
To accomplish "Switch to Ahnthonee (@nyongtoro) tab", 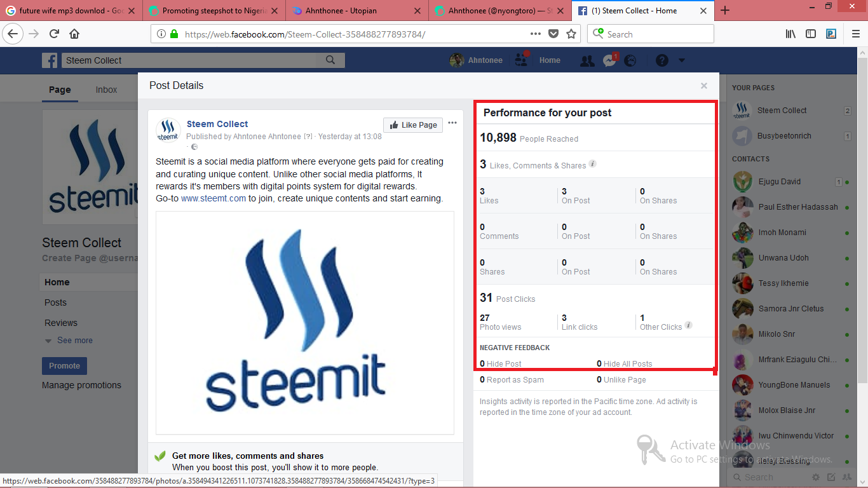I will click(x=500, y=11).
